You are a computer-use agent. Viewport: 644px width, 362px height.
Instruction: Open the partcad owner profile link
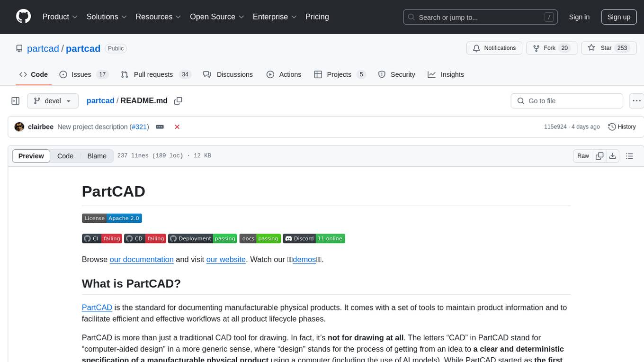pyautogui.click(x=43, y=48)
